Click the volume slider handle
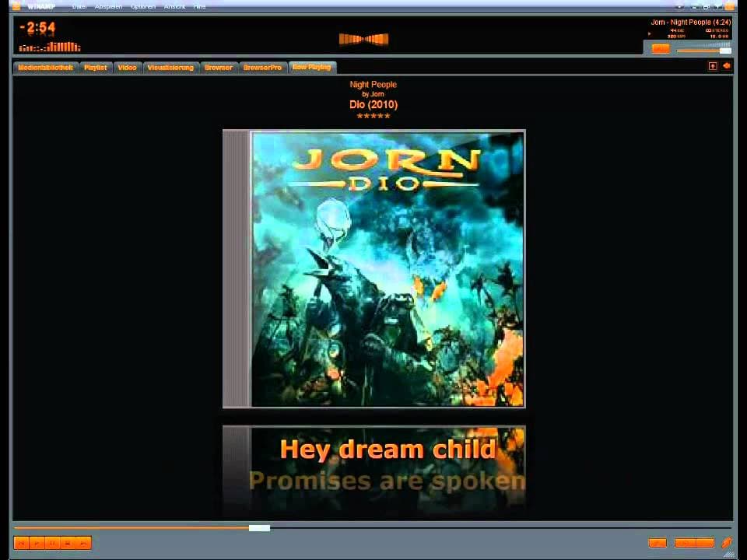This screenshot has height=560, width=747. (725, 51)
